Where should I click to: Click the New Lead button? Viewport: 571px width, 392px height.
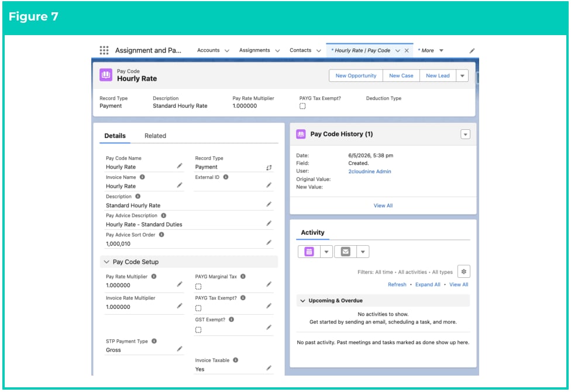[438, 76]
